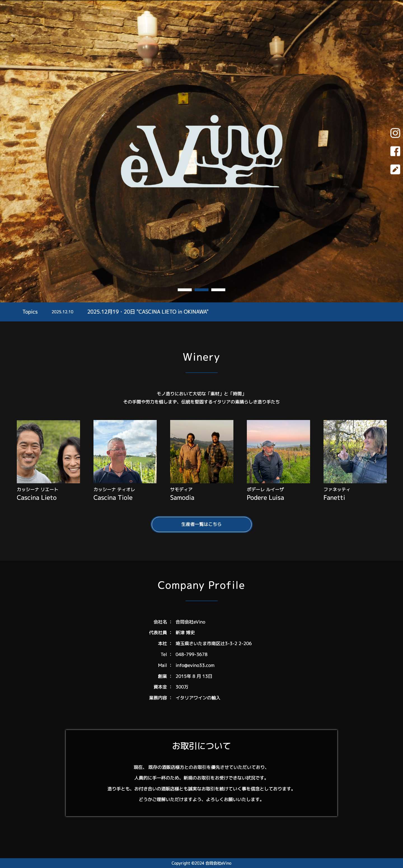Select the second hero slide indicator
The height and width of the screenshot is (868, 403).
coord(201,290)
